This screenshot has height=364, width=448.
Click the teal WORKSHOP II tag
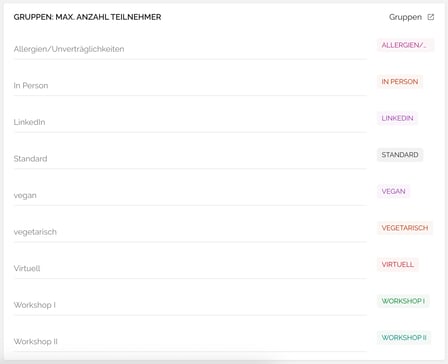(404, 338)
